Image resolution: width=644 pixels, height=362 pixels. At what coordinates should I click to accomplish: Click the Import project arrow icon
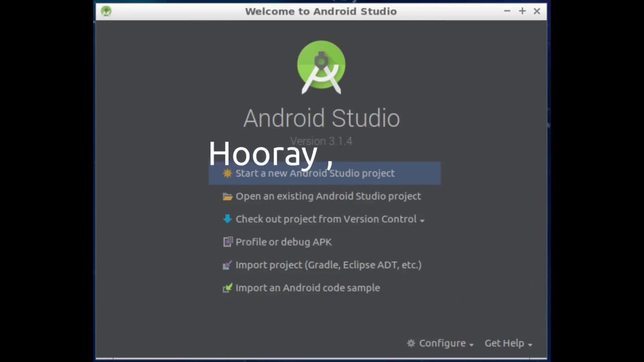227,265
